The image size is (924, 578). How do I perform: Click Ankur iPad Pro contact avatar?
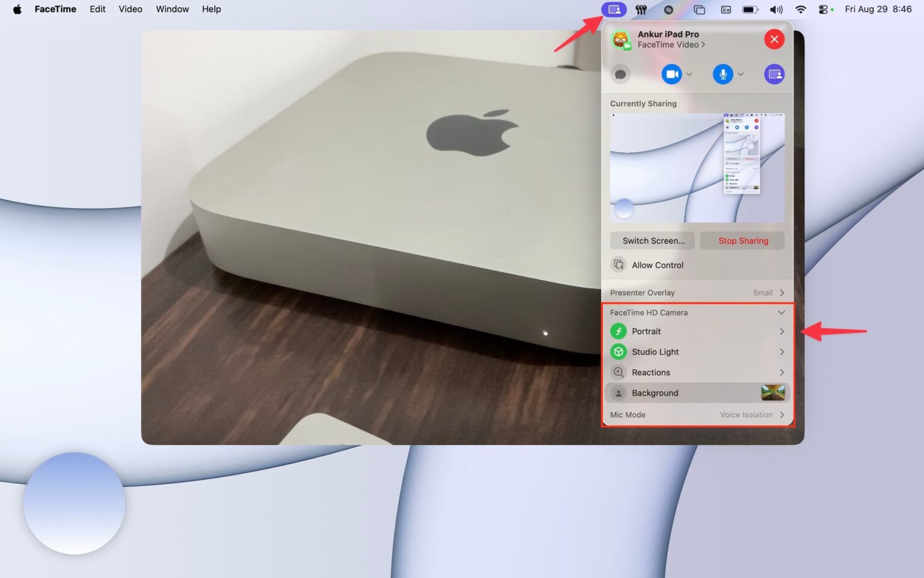point(620,40)
